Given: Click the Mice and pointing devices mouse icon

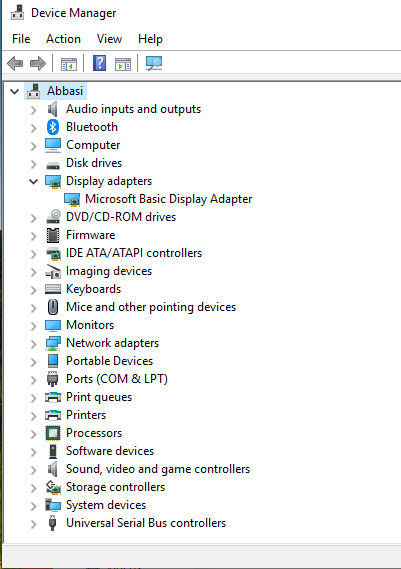Looking at the screenshot, I should click(x=53, y=307).
